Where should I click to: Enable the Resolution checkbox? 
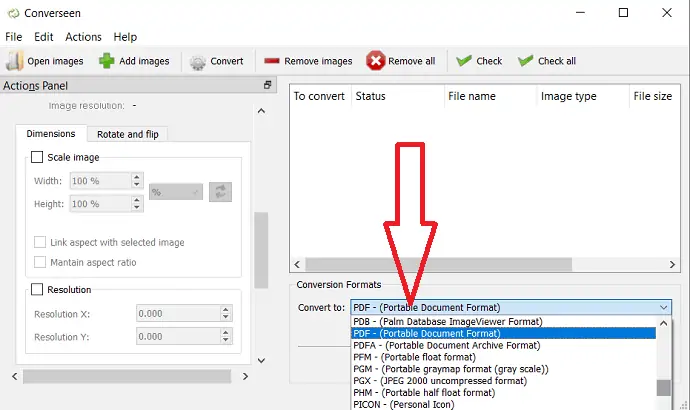(x=37, y=289)
